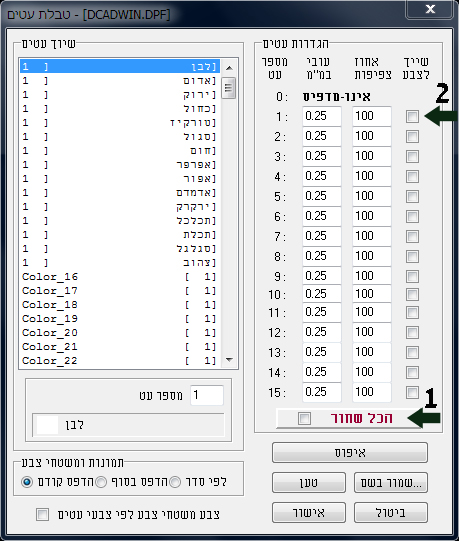The height and width of the screenshot is (541, 459).
Task: Select the Color_21 row
Action: (x=120, y=346)
